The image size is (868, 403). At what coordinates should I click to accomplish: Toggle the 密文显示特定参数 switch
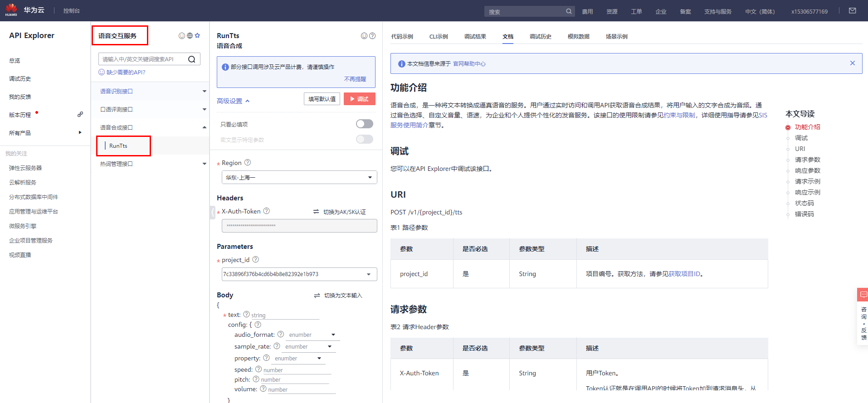pos(365,139)
